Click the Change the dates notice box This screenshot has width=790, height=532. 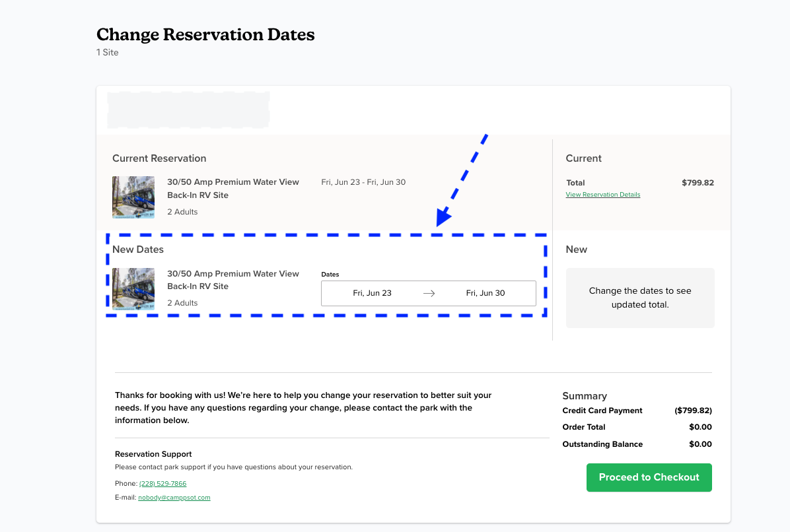639,297
